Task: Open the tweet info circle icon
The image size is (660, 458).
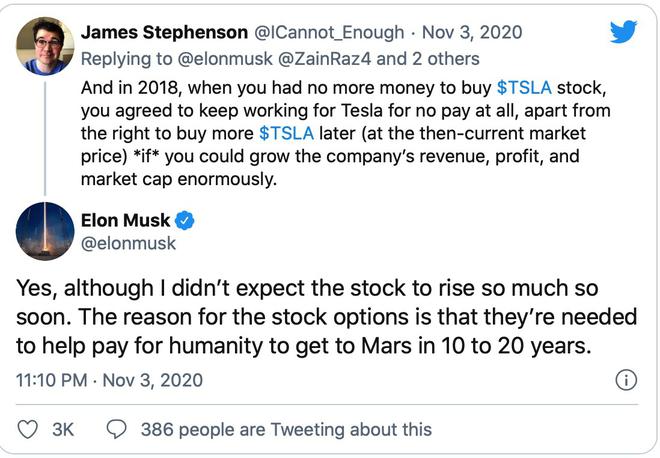Action: click(x=626, y=380)
